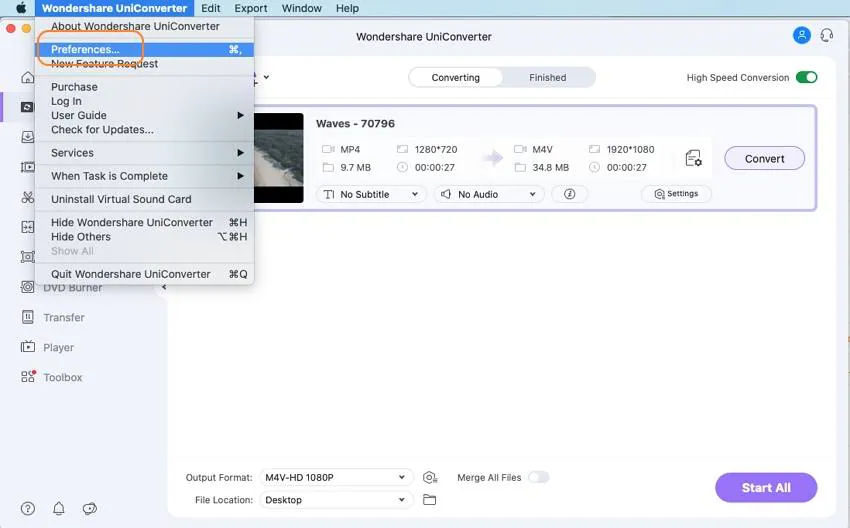Click the Start All button
This screenshot has height=528, width=850.
[766, 487]
